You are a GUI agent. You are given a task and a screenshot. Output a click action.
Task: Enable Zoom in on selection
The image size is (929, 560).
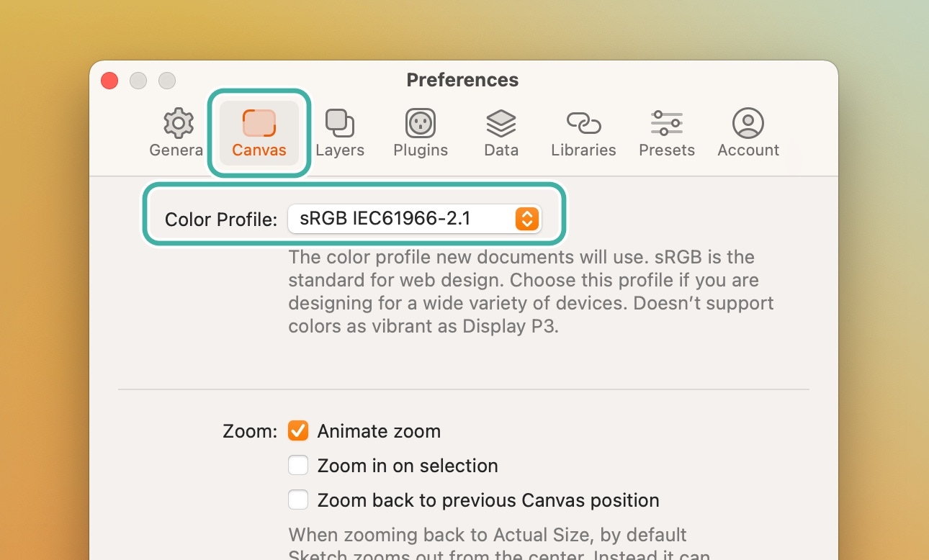[297, 465]
